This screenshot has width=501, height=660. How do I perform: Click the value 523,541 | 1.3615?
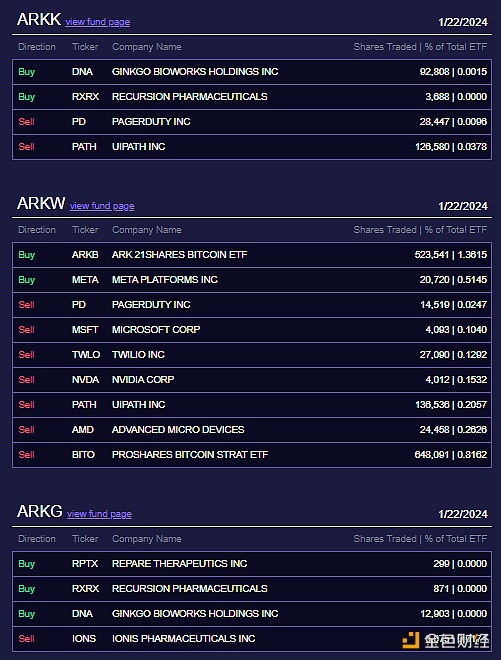(451, 255)
